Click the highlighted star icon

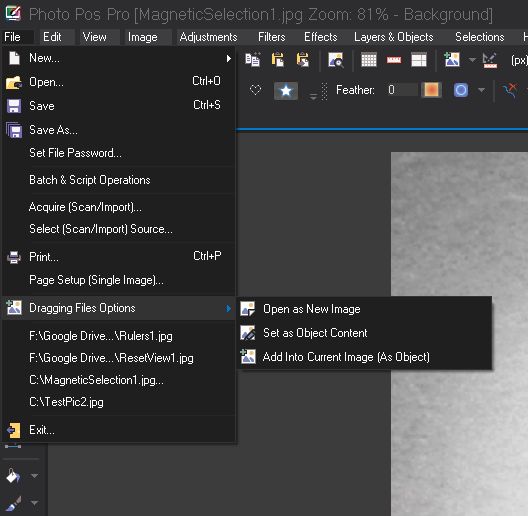pos(286,91)
